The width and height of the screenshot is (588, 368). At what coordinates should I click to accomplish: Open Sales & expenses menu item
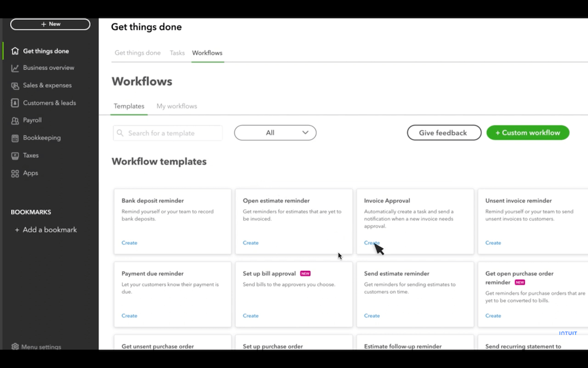pos(47,85)
